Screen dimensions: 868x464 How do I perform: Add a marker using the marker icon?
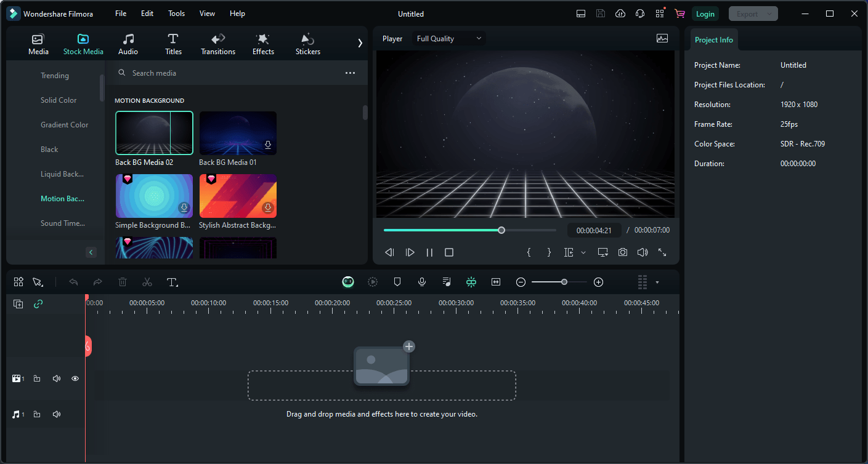(397, 282)
